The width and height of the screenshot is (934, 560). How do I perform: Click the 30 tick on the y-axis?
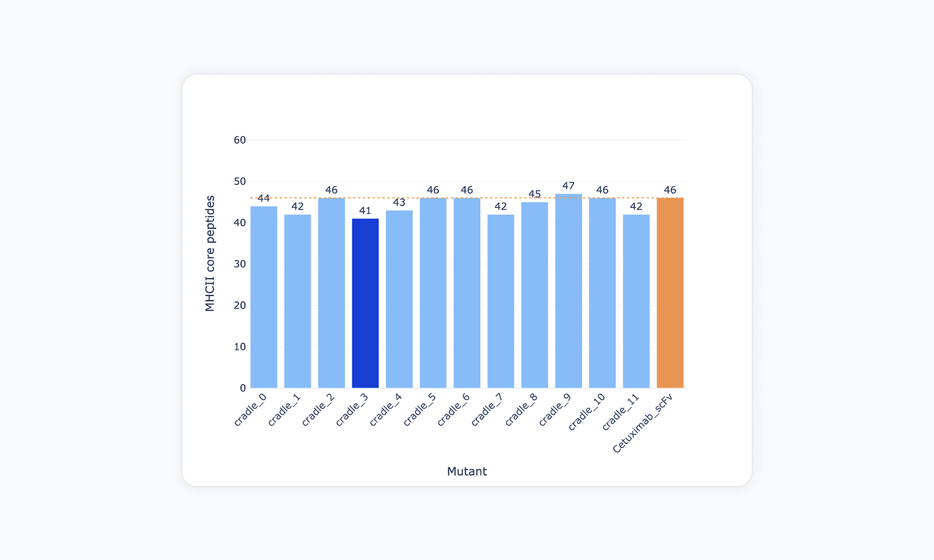(x=240, y=264)
